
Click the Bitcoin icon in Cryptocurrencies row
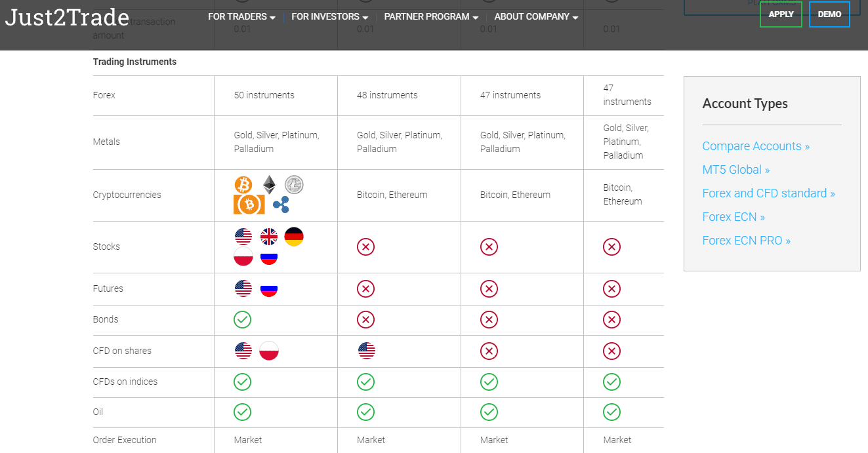point(243,184)
